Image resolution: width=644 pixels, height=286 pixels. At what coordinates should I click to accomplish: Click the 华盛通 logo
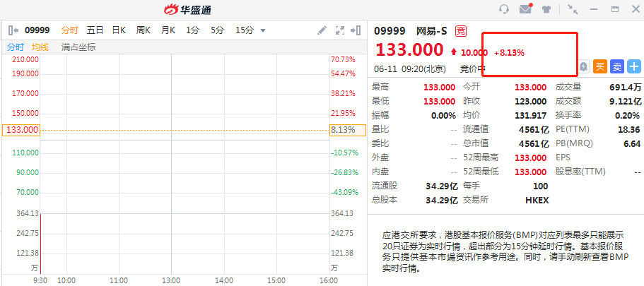(188, 9)
